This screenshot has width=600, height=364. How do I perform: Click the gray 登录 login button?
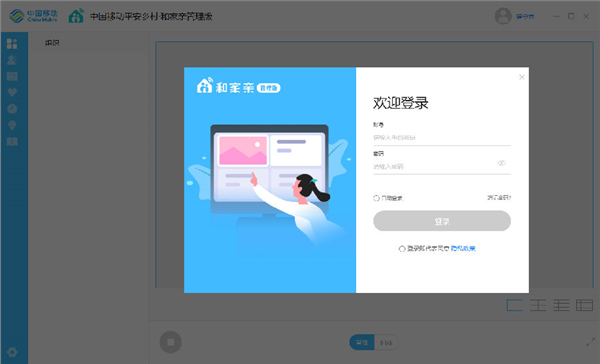442,221
